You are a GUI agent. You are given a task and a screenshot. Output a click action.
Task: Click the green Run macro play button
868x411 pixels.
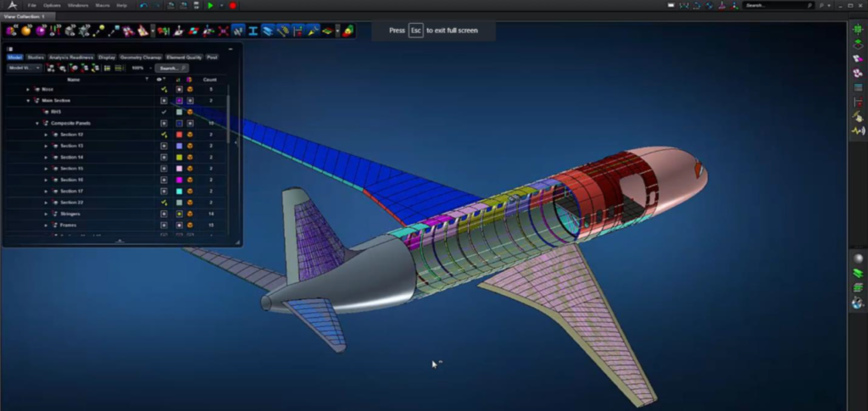(x=210, y=6)
